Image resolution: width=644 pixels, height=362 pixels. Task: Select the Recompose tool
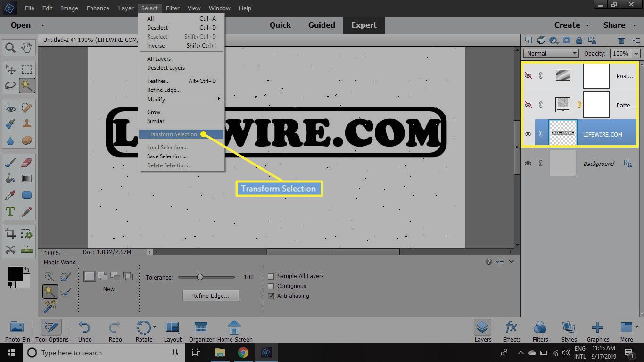tap(27, 234)
